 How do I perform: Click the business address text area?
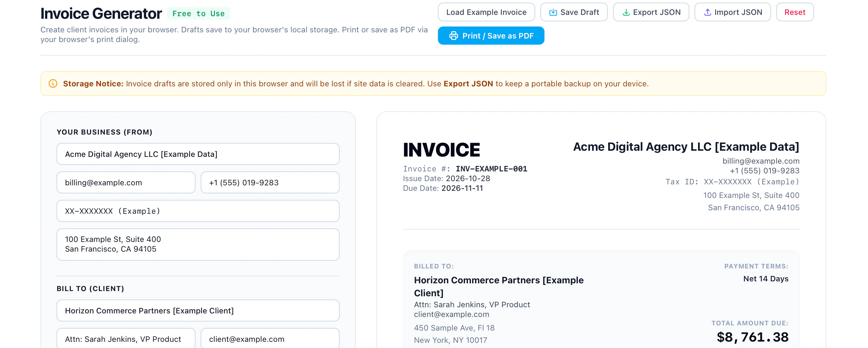[x=198, y=245]
